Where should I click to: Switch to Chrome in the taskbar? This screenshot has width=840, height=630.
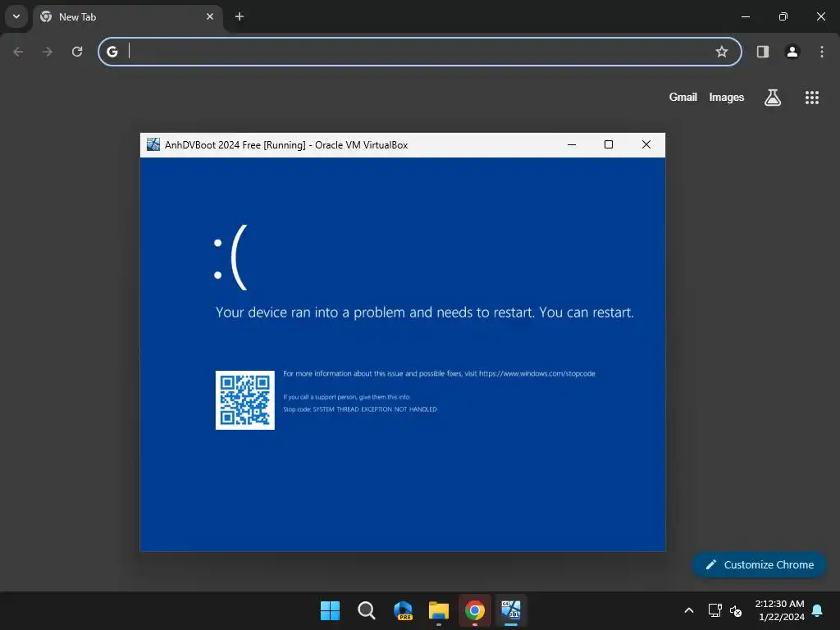pos(475,610)
